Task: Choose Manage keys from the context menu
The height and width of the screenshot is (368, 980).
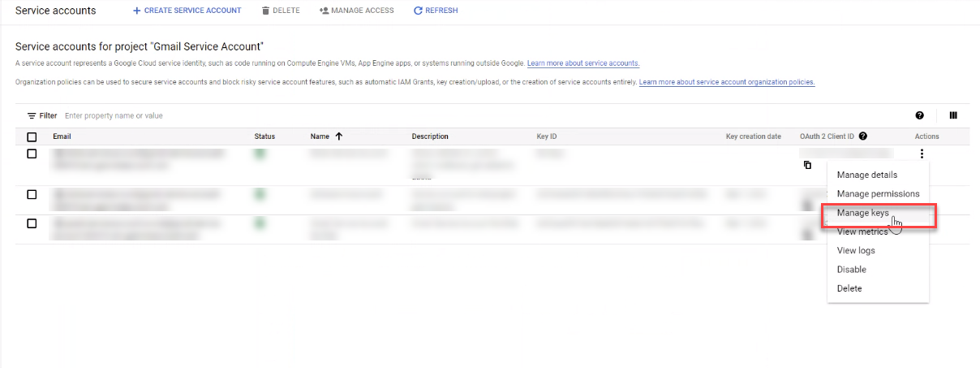Action: pyautogui.click(x=863, y=213)
